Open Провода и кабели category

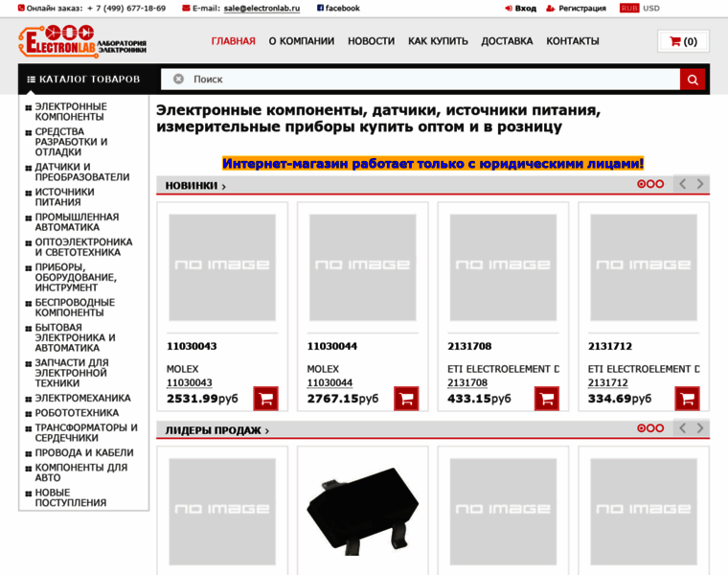pos(84,453)
